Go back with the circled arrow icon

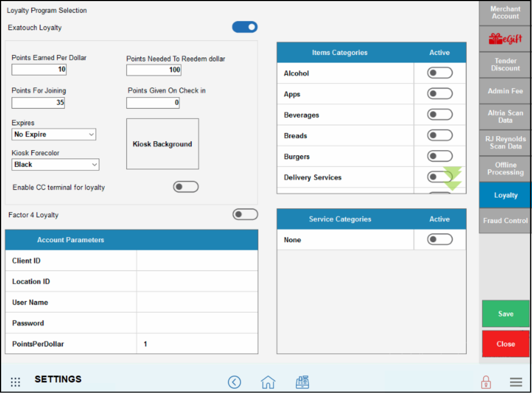click(x=234, y=382)
